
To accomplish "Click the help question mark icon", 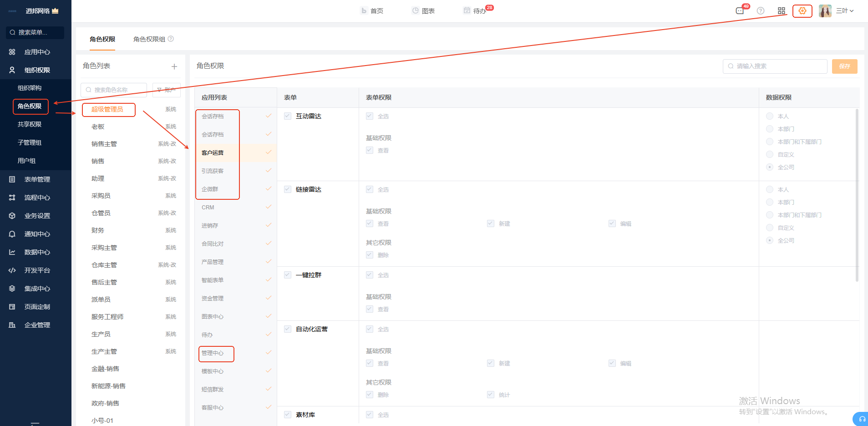I will [x=761, y=11].
